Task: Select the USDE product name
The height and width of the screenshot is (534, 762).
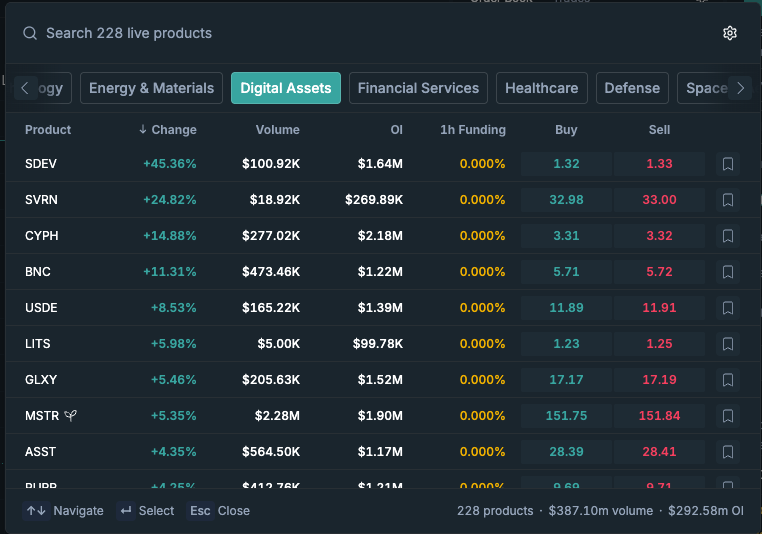Action: coord(41,308)
